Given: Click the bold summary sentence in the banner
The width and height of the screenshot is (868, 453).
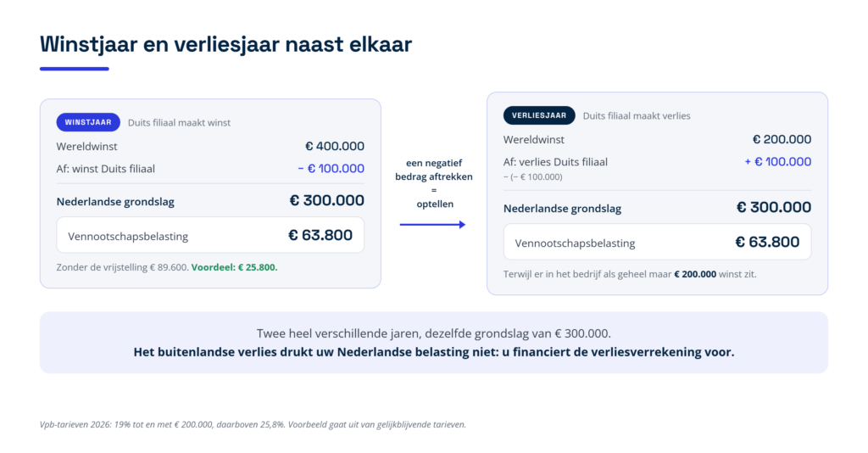Looking at the screenshot, I should 434,352.
